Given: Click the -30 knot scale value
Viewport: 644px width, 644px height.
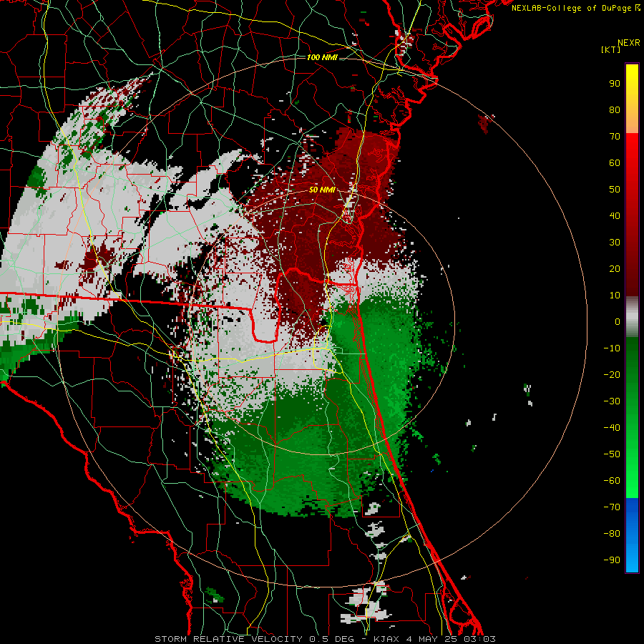Looking at the screenshot, I should point(612,401).
